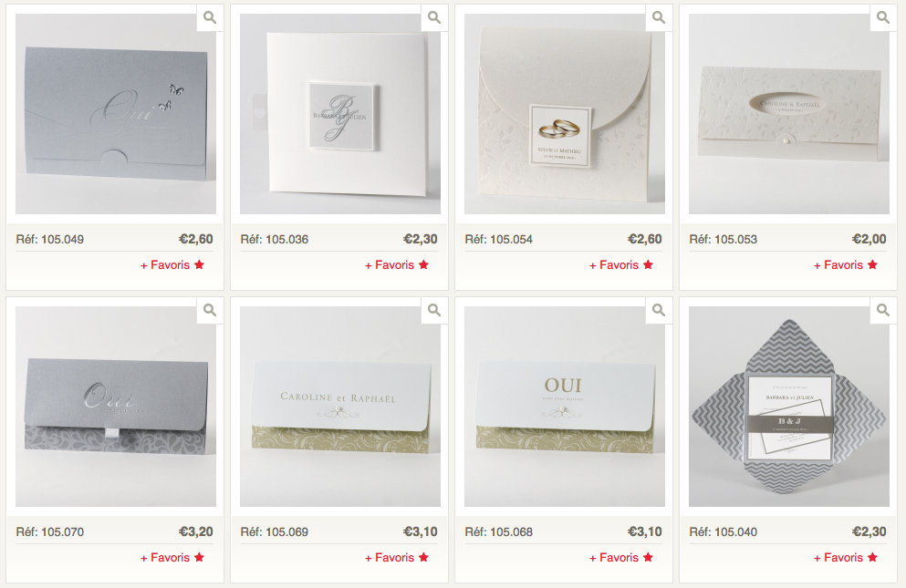906x588 pixels.
Task: Add card 105.070 to Favoris
Action: [x=172, y=558]
